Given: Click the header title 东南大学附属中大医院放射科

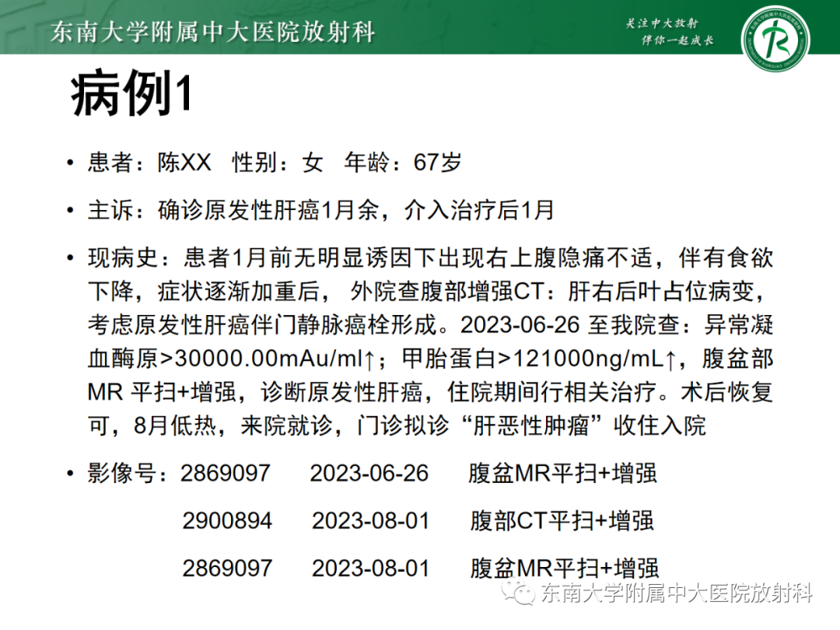Looking at the screenshot, I should [x=212, y=32].
